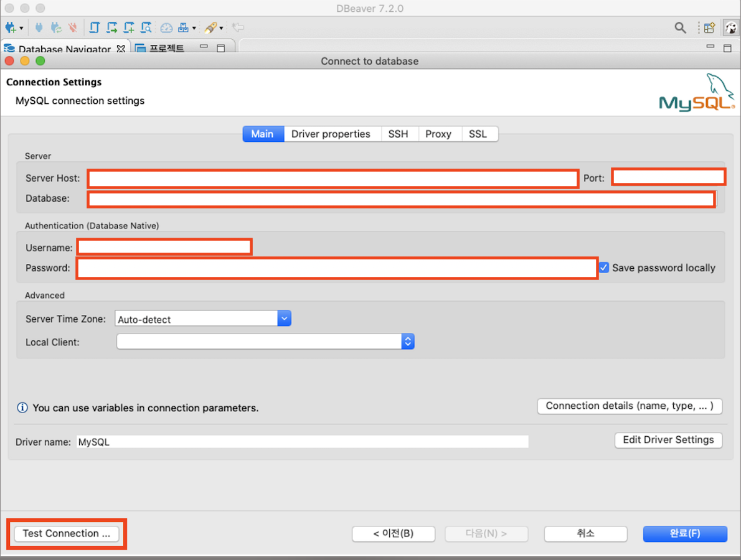
Task: Click the red Disconnect plug icon
Action: (73, 27)
